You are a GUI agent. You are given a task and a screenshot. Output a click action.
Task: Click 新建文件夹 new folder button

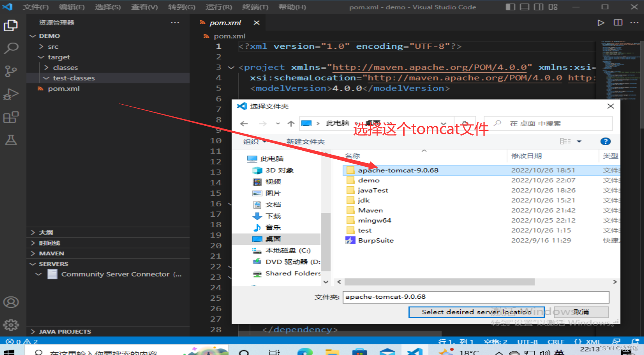click(x=305, y=141)
